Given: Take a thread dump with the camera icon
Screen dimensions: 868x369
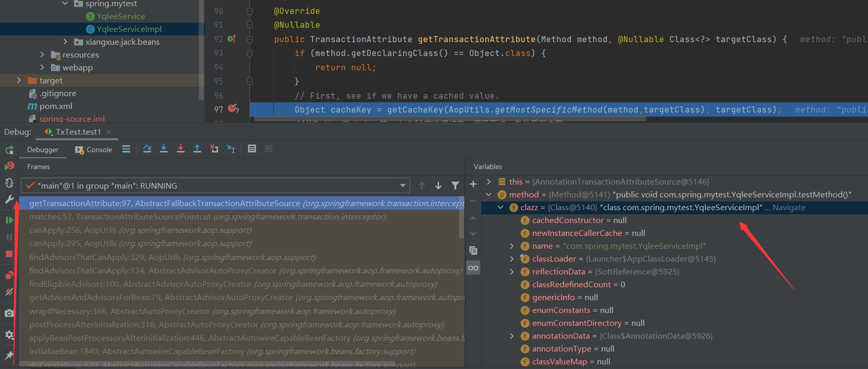Looking at the screenshot, I should (9, 313).
